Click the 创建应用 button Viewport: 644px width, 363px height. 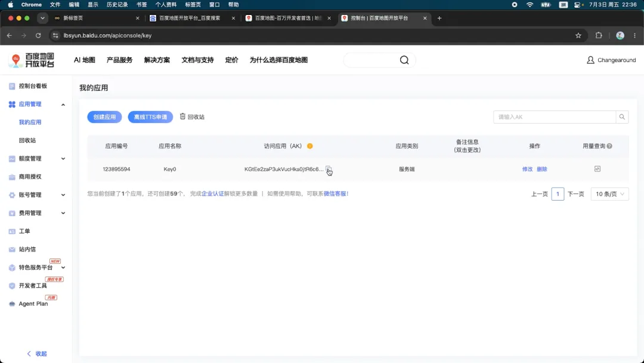click(x=104, y=117)
